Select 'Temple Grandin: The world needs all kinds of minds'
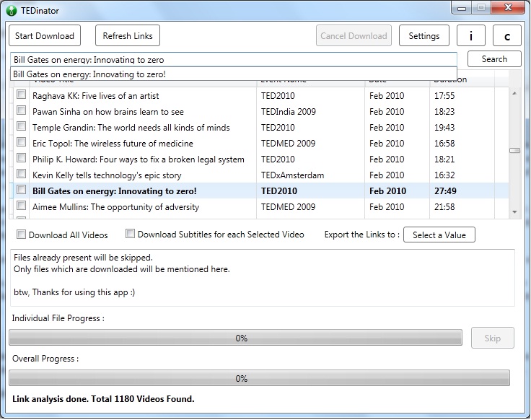531x420 pixels. [131, 128]
